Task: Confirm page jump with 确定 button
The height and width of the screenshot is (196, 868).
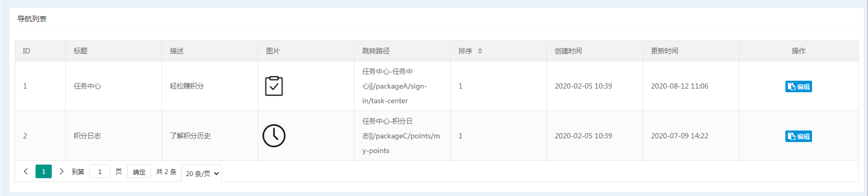Action: [139, 172]
